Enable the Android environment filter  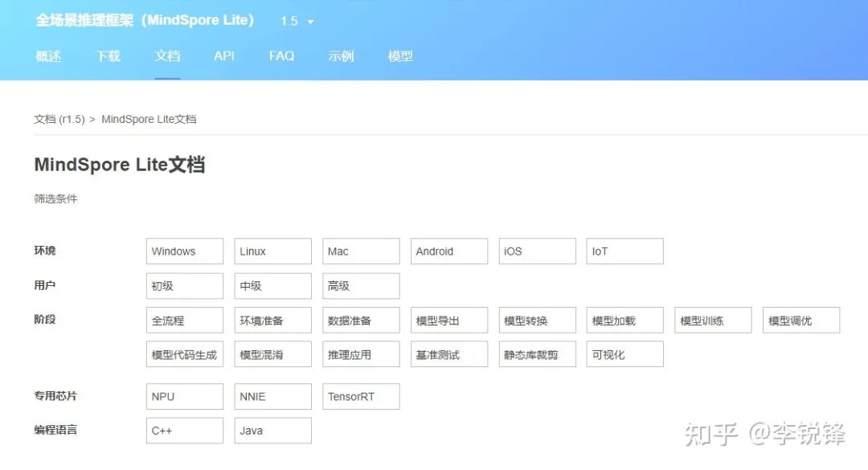[448, 251]
